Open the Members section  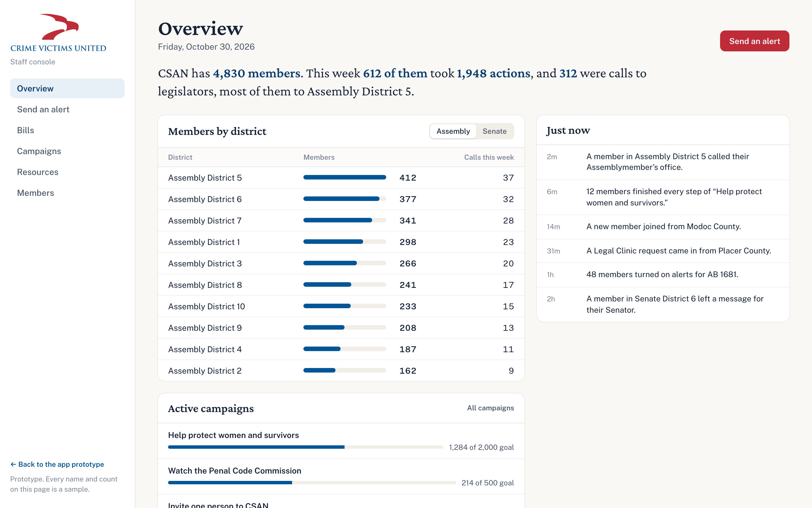pyautogui.click(x=67, y=192)
